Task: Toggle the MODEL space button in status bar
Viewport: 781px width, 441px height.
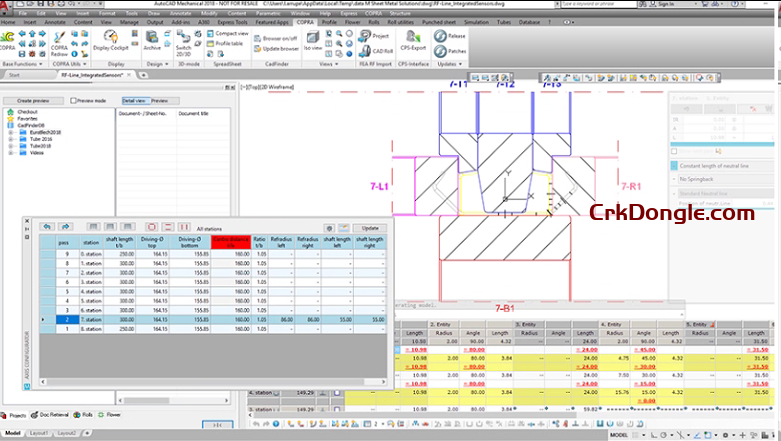Action: point(619,435)
